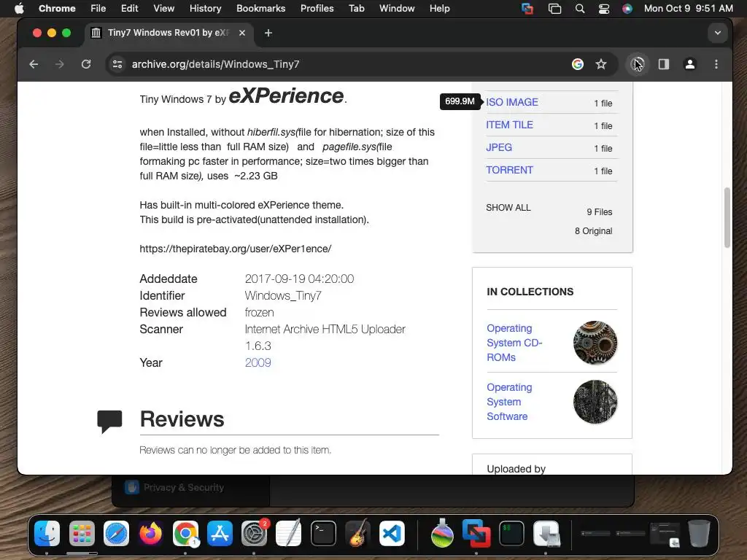Open Operating System Software collection
The height and width of the screenshot is (560, 747).
click(x=509, y=402)
